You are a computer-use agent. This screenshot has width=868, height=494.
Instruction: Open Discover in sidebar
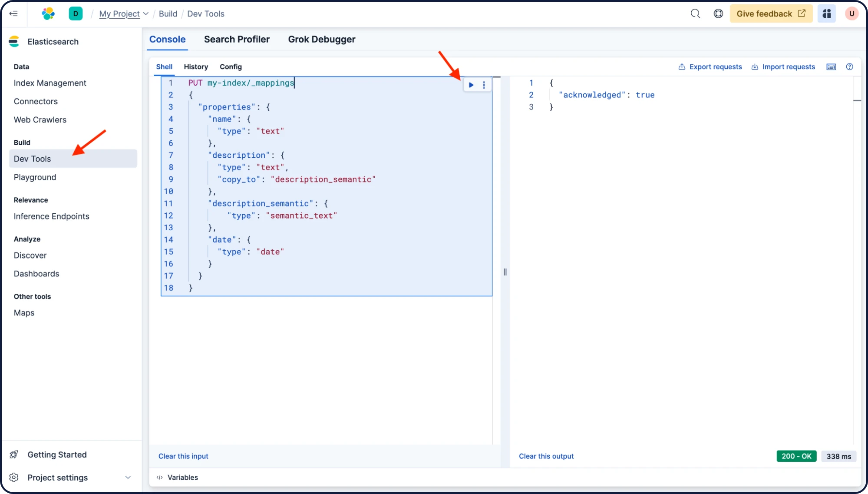30,255
